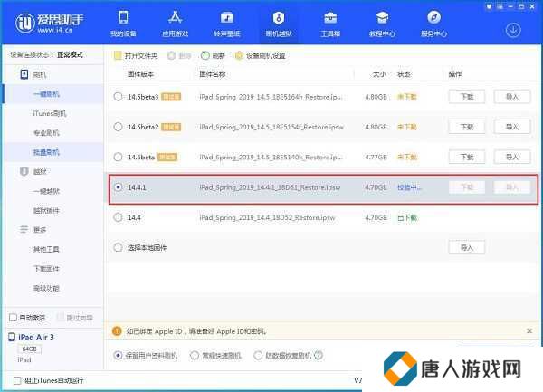Image resolution: width=543 pixels, height=392 pixels.
Task: Click the greyed 删除 toolbar item
Action: [179, 55]
